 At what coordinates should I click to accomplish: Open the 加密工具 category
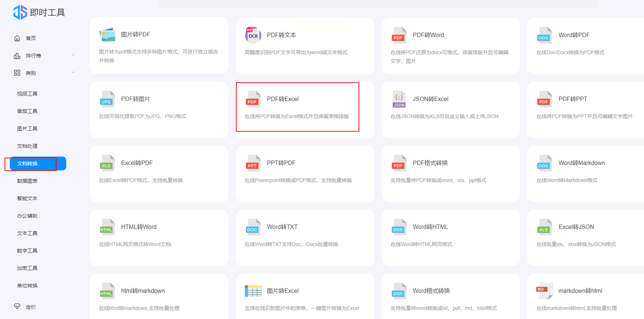(27, 268)
